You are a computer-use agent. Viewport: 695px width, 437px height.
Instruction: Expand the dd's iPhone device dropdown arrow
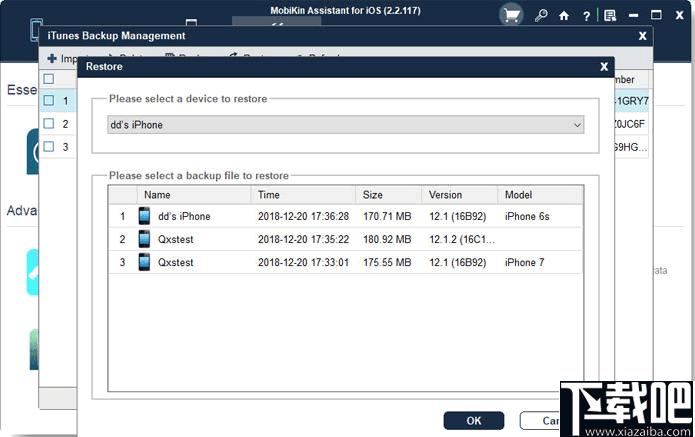pyautogui.click(x=577, y=125)
